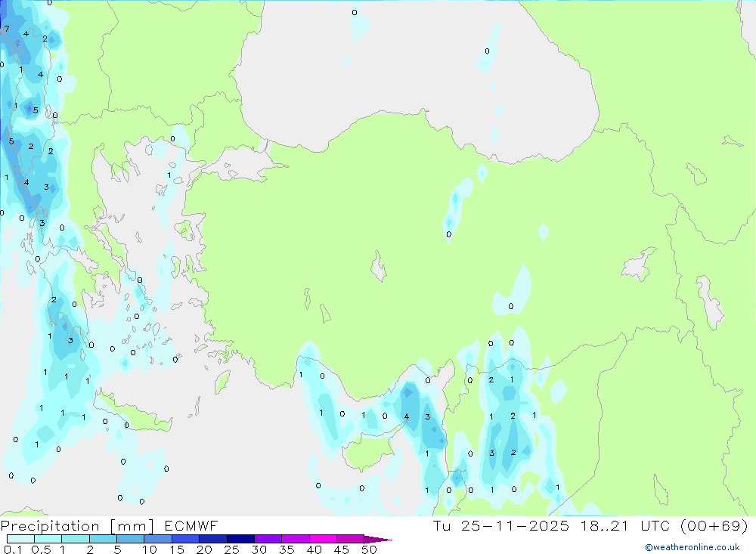Click the above-50 mm arrow at legend end
The height and width of the screenshot is (554, 756).
[x=377, y=540]
